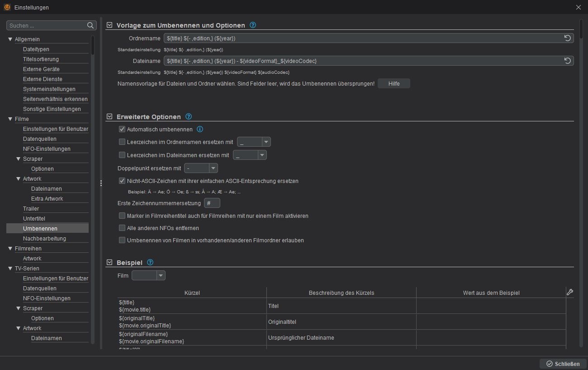Enable marker for Filmreihen with one film
The image size is (588, 370).
122,216
